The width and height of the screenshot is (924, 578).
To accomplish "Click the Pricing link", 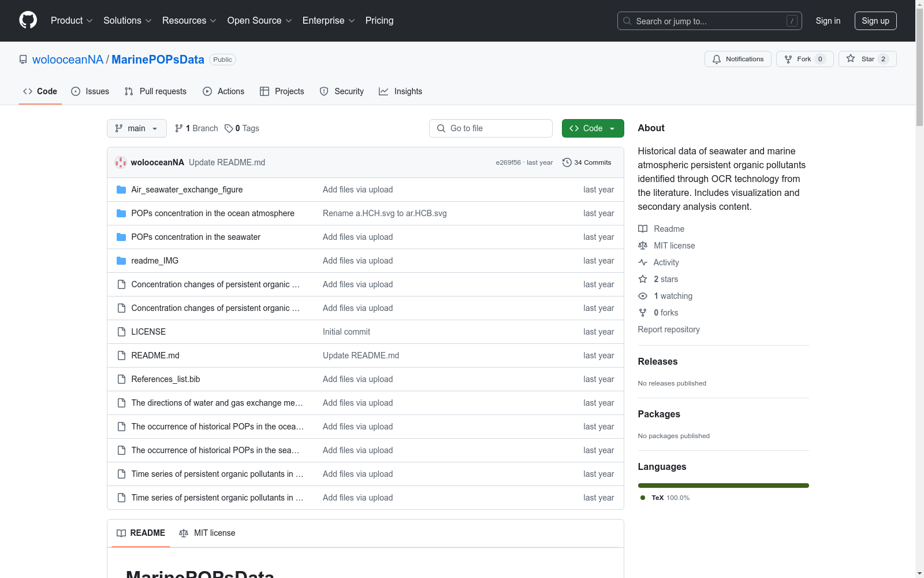I will click(379, 21).
